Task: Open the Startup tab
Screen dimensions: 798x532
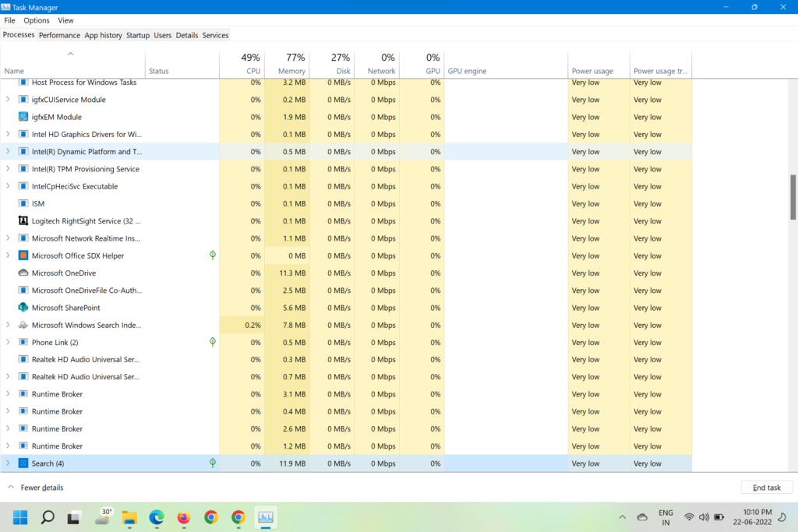Action: pos(137,35)
